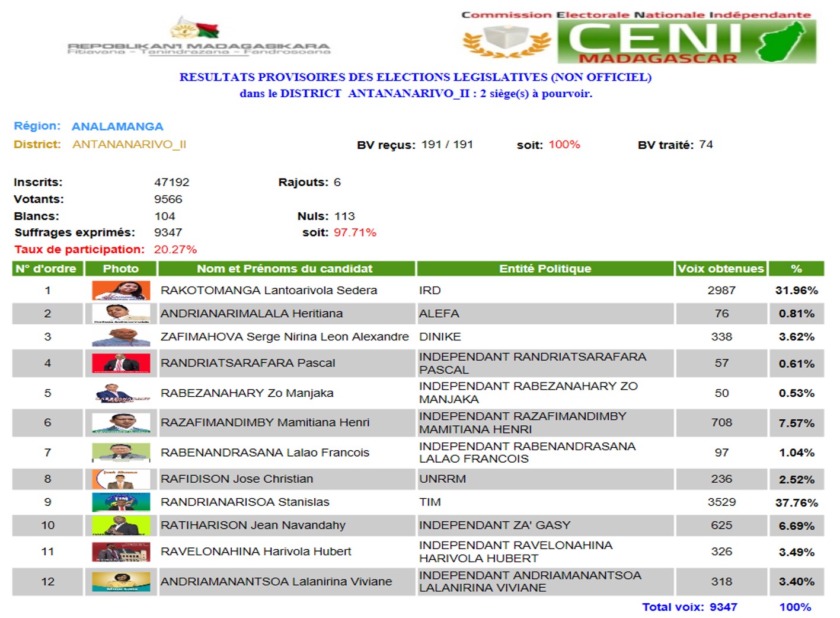Viewport: 840px width, 618px height.
Task: Click the name "RANDRIATSARAFARA Pascal"
Action: 248,363
